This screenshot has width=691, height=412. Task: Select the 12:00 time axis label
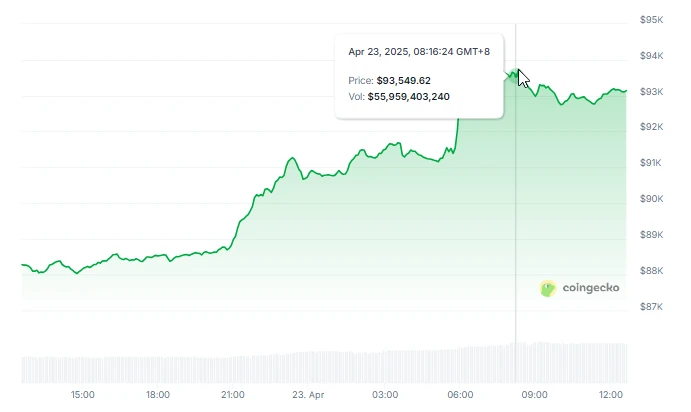[x=611, y=394]
